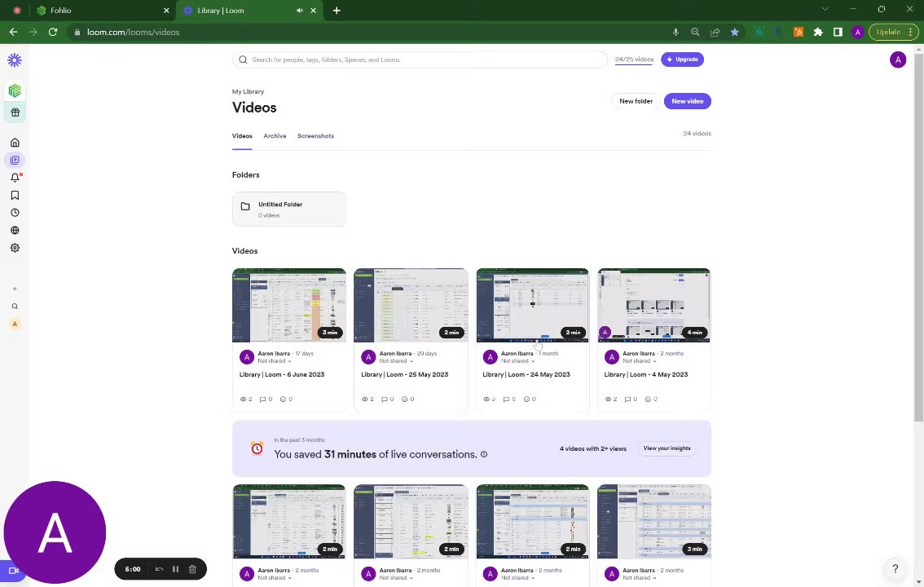Viewport: 924px width, 587px height.
Task: Click the purple profile avatar at top right
Action: [x=897, y=60]
